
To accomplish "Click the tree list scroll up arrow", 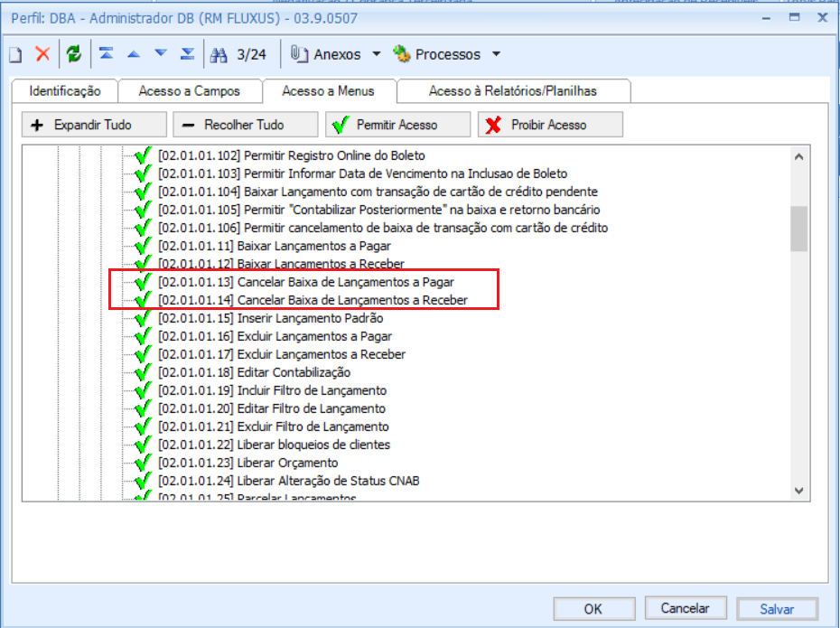I will click(x=799, y=156).
